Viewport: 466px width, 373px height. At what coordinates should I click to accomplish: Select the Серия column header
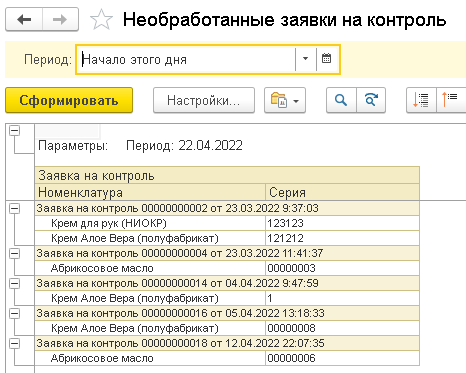(x=342, y=192)
